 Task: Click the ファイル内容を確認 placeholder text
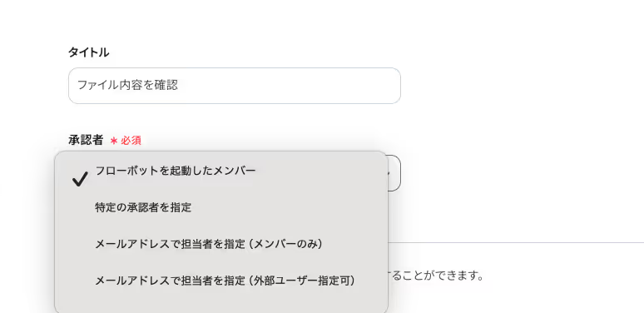(x=127, y=85)
